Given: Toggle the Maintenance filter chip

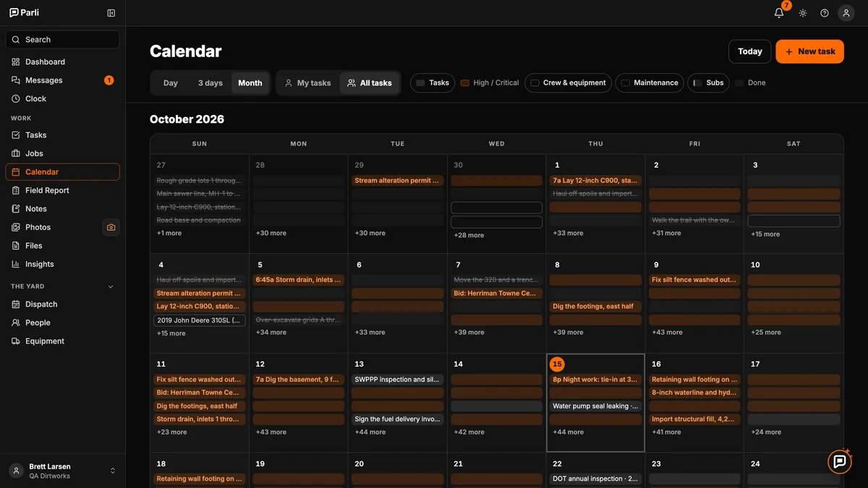Looking at the screenshot, I should pyautogui.click(x=650, y=83).
